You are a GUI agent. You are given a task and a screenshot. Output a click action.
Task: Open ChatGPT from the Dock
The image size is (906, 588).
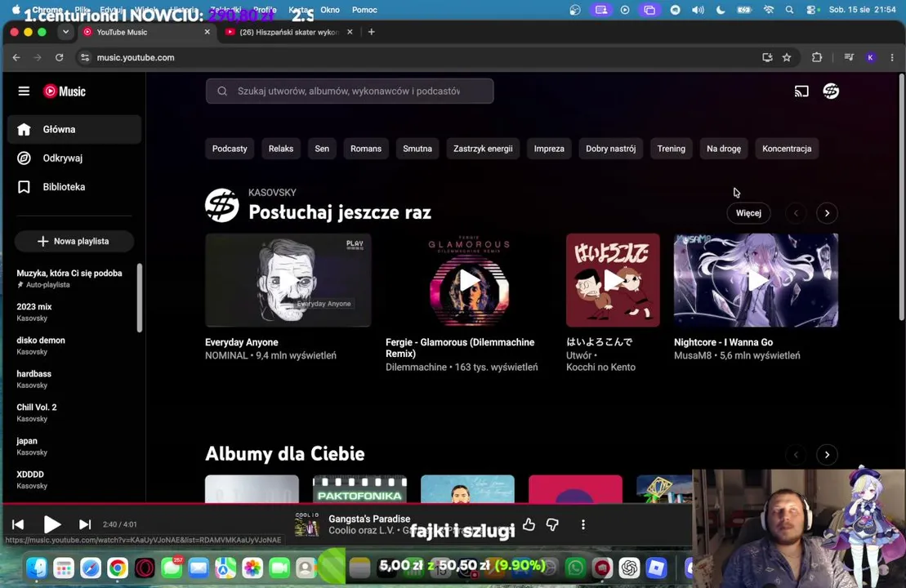pos(629,568)
